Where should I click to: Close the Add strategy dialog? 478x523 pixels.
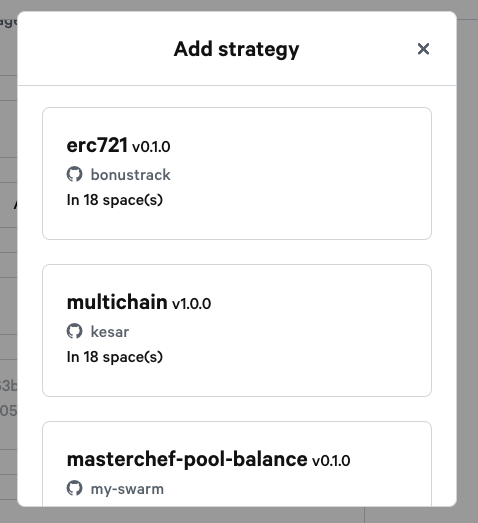click(x=423, y=49)
